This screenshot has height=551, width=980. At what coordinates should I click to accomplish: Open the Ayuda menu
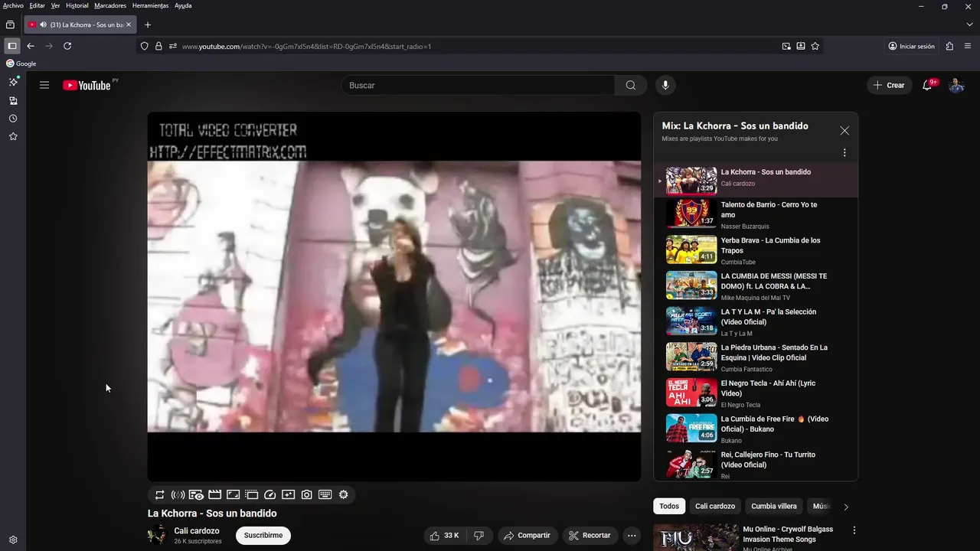(183, 5)
